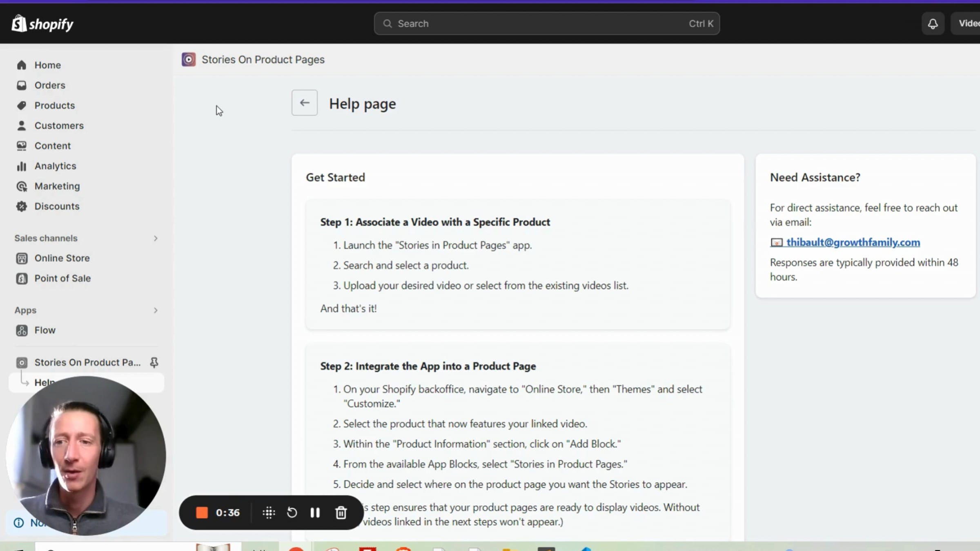Image resolution: width=980 pixels, height=551 pixels.
Task: Click the Discounts badge icon
Action: tap(22, 207)
